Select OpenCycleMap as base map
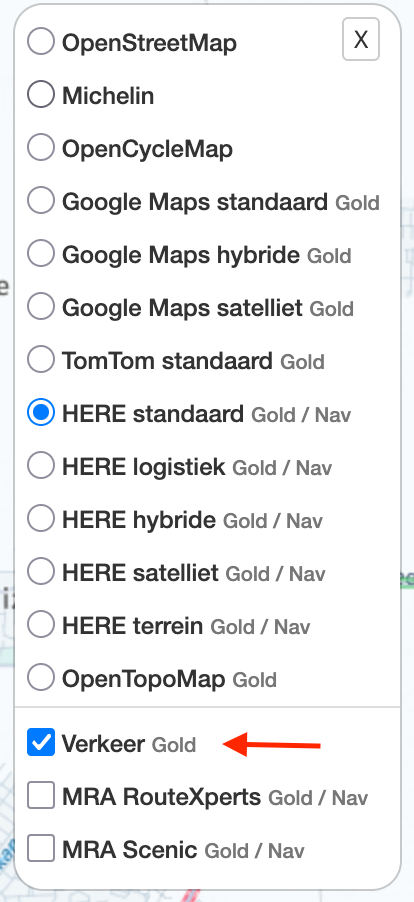 [41, 147]
